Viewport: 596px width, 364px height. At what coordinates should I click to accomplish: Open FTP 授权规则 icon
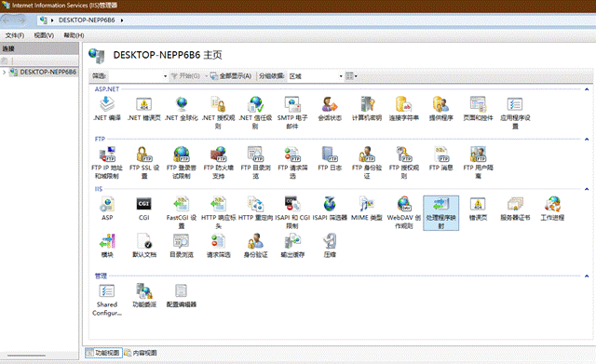click(x=403, y=155)
